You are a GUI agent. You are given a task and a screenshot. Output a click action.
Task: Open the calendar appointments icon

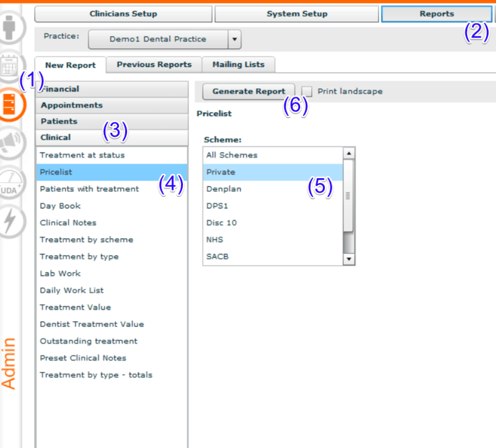coord(10,65)
